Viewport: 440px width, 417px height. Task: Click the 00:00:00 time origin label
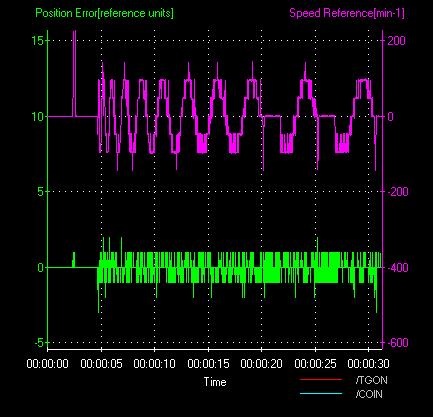(x=48, y=363)
